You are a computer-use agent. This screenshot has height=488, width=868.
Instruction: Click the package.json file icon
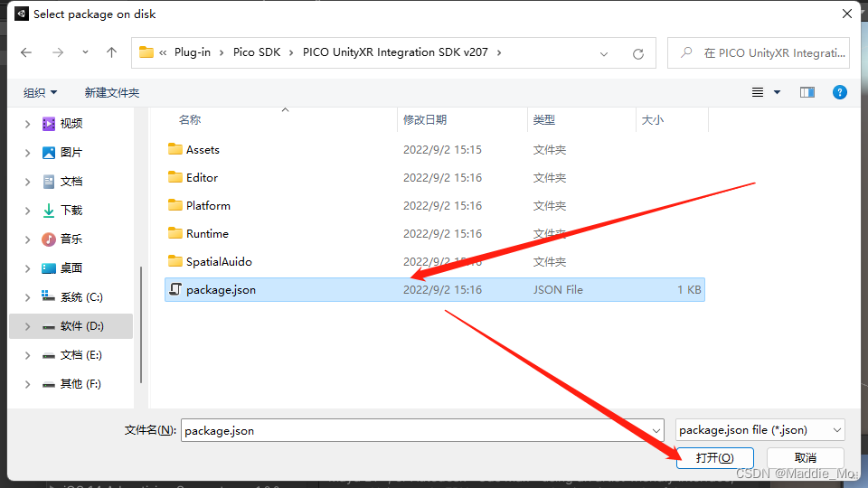[x=175, y=289]
